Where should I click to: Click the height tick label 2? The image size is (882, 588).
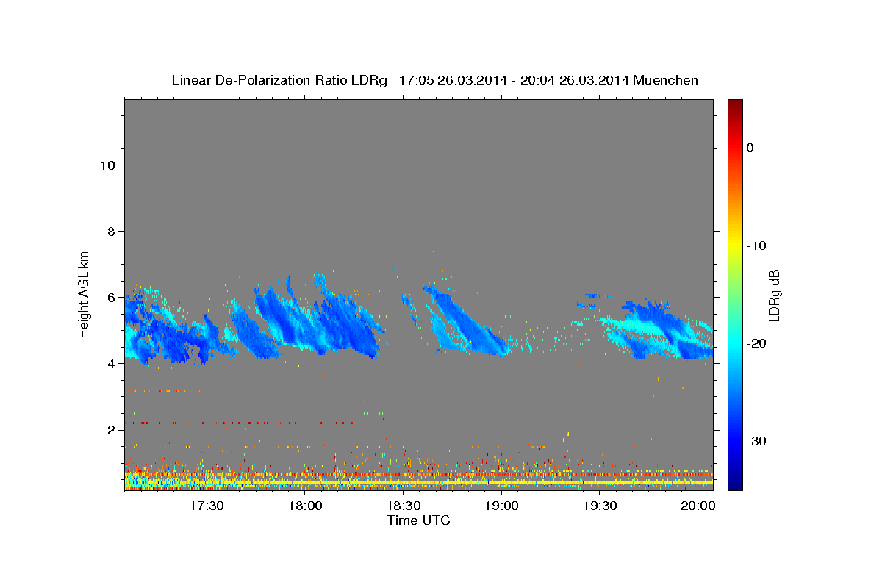click(110, 429)
